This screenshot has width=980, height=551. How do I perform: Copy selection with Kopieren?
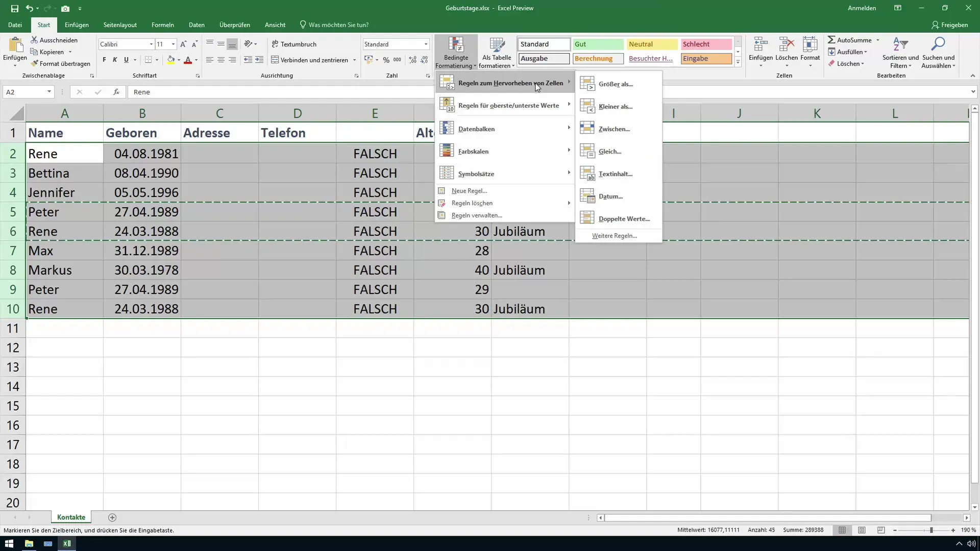click(x=47, y=52)
